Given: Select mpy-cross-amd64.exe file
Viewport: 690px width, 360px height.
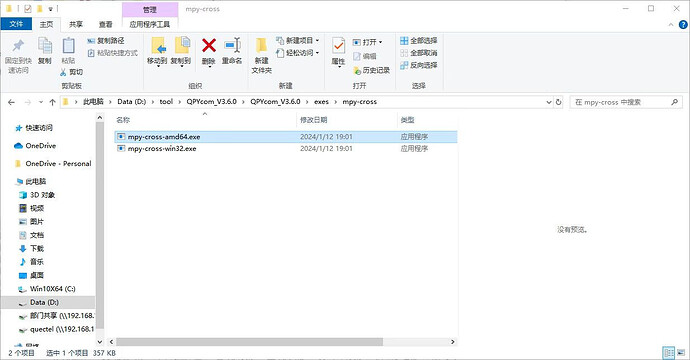Looking at the screenshot, I should [286, 137].
